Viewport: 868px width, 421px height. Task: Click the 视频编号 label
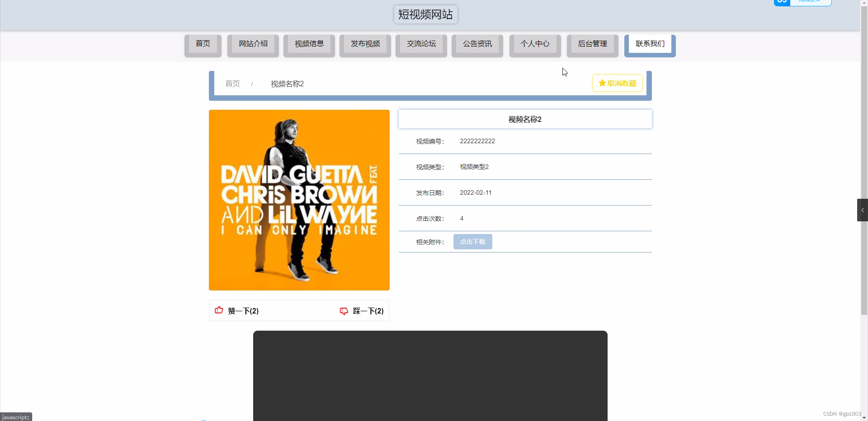point(430,141)
